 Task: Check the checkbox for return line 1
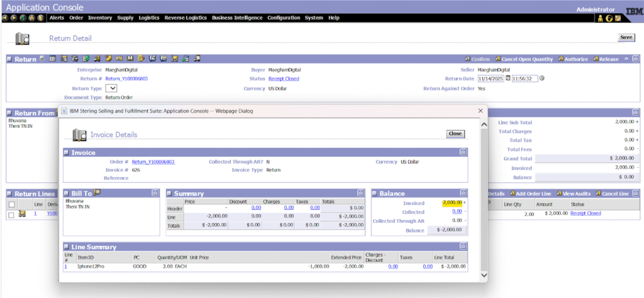(x=11, y=214)
